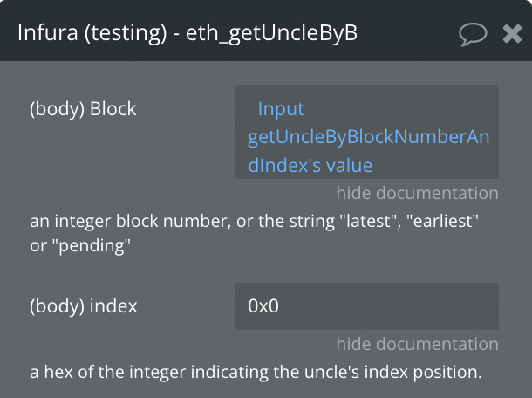Open the comment speech bubble icon
This screenshot has height=398, width=532.
473,33
